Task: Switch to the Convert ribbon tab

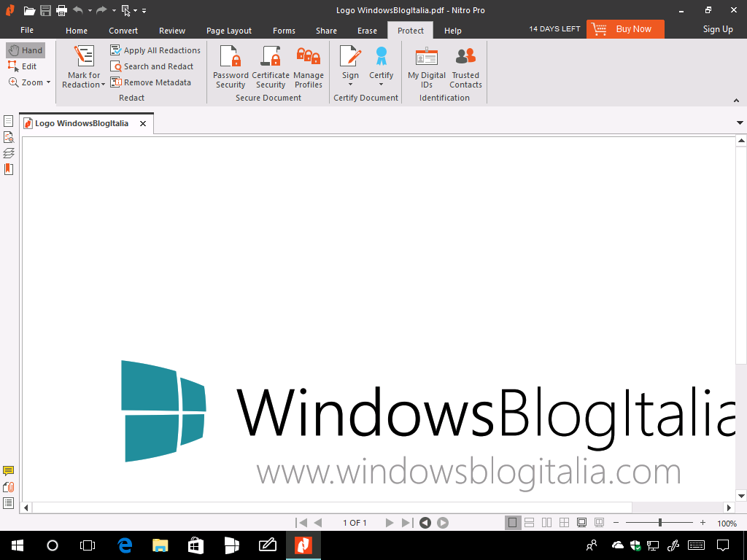Action: point(123,31)
